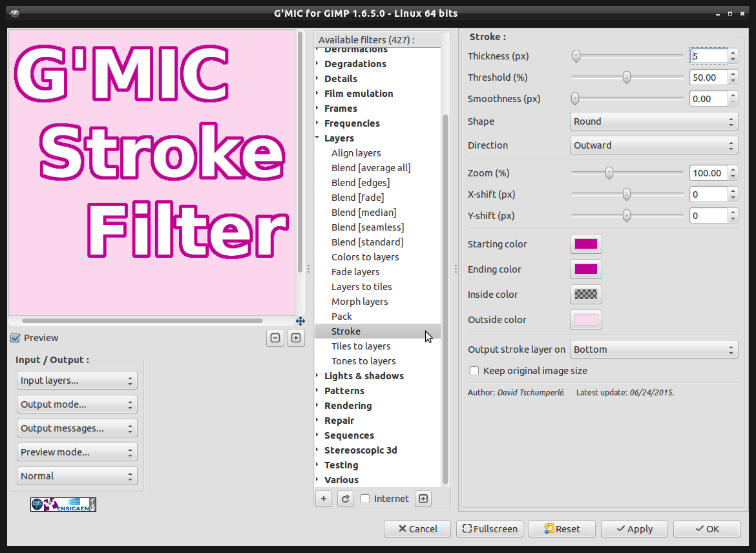
Task: Expand the Film emulation category
Action: point(317,94)
